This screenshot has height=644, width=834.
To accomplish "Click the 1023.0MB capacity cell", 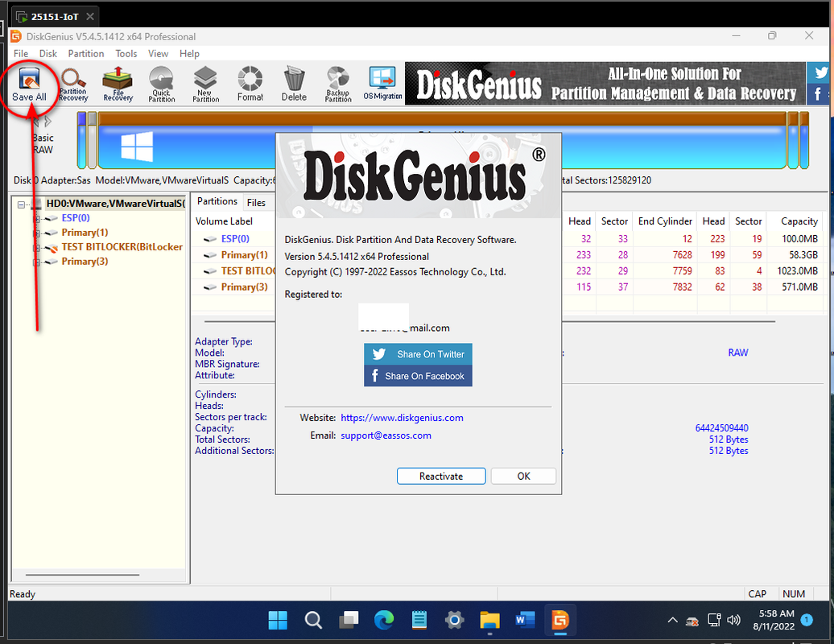I will pos(797,270).
